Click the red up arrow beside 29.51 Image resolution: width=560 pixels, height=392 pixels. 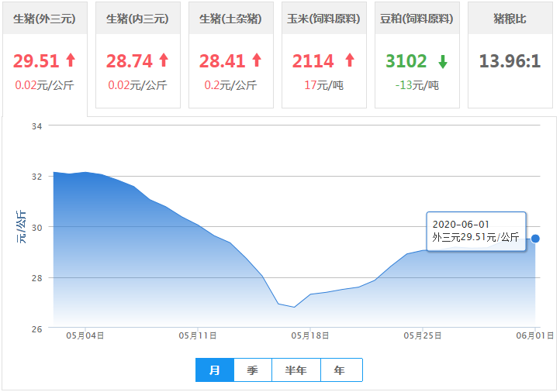(x=71, y=60)
